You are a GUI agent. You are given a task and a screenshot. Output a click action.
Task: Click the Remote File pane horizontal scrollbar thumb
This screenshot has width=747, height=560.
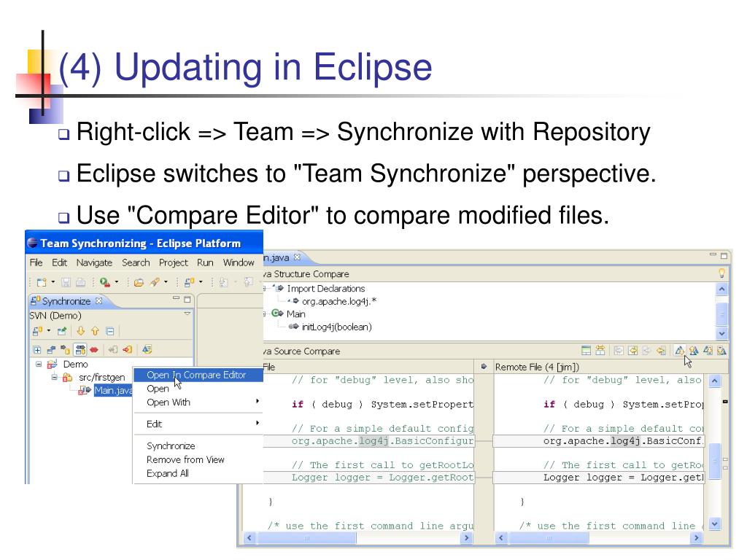[549, 537]
